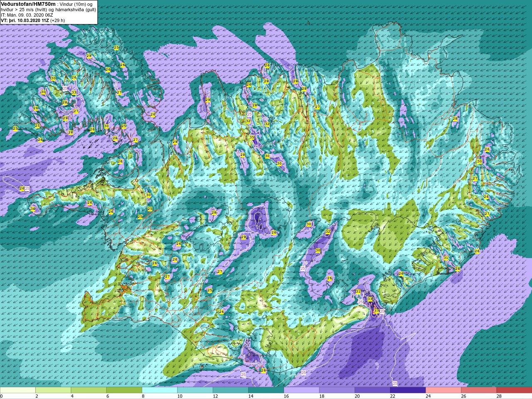Click the '12' tick on legend scale
This screenshot has width=532, height=399.
coord(215,397)
